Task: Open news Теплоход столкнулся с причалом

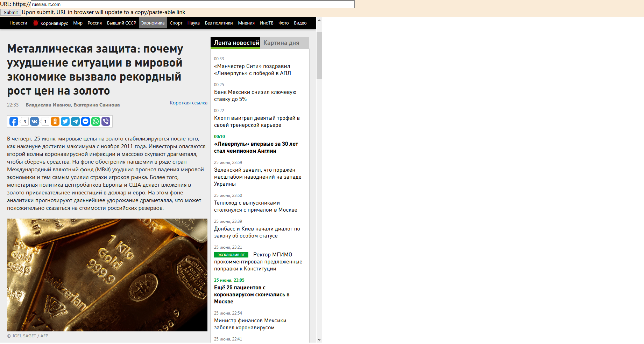Action: [x=256, y=206]
